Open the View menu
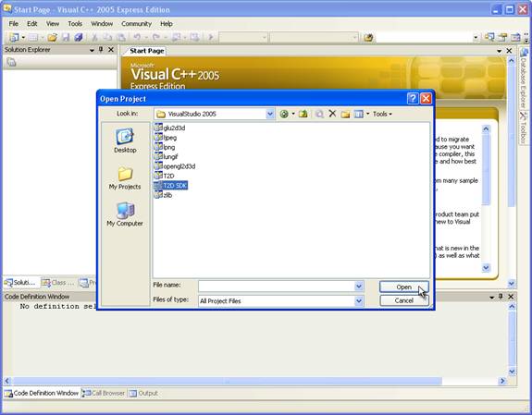The width and height of the screenshot is (532, 415). tap(53, 23)
